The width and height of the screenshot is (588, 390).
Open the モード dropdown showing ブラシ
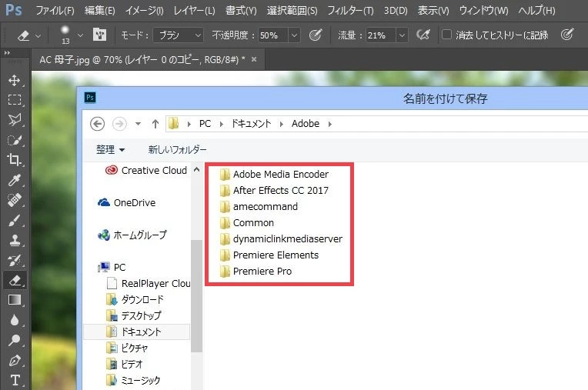pos(179,35)
